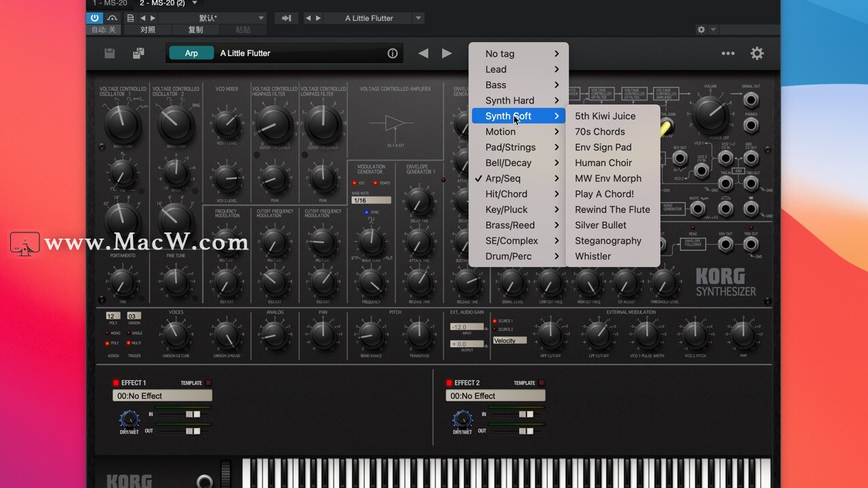Select MONO voice assign mode
Image resolution: width=868 pixels, height=488 pixels.
click(107, 333)
